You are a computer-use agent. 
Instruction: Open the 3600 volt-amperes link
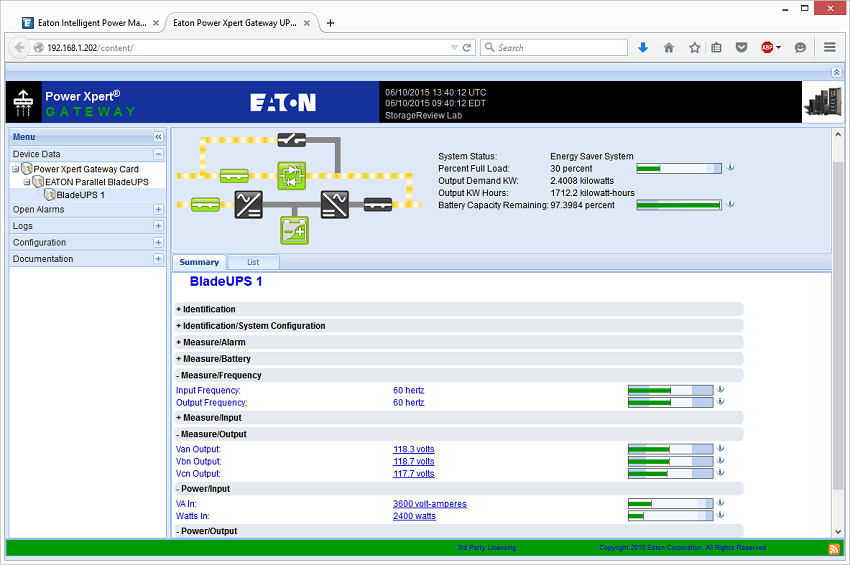(430, 504)
